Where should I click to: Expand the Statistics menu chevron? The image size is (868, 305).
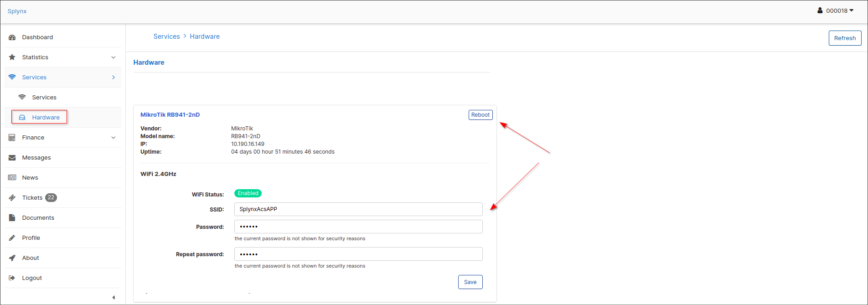coord(114,57)
